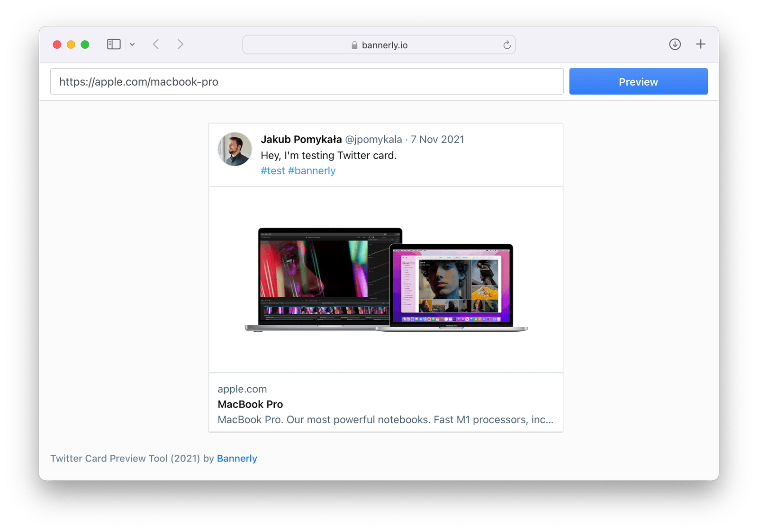The height and width of the screenshot is (532, 758).
Task: Click the #bannerly hashtag
Action: [312, 170]
